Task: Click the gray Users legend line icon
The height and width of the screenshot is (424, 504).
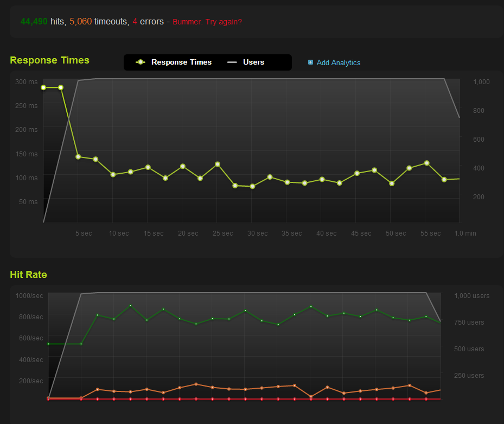Action: tap(232, 62)
